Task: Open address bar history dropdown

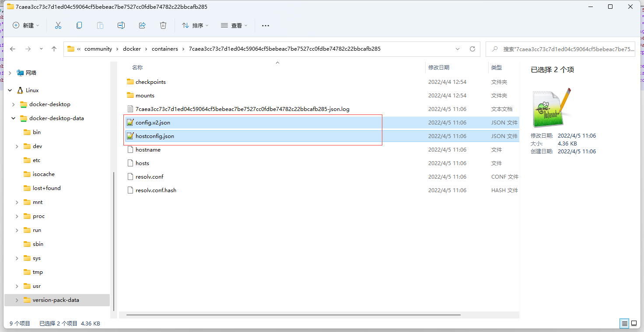Action: [458, 49]
